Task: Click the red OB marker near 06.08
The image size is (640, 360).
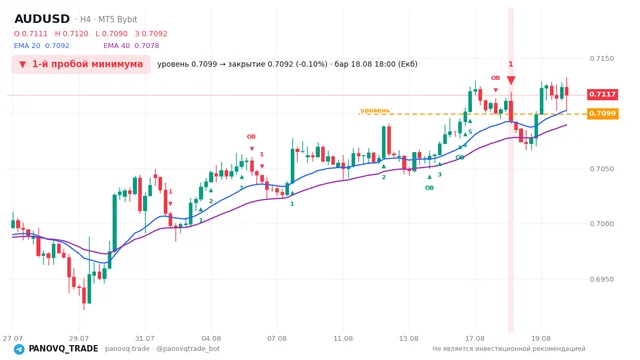Action: click(251, 137)
